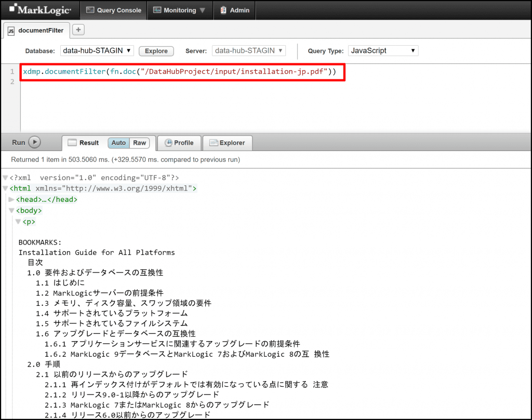Screen dimensions: 532x420
Task: Open the Query Console menu
Action: click(x=114, y=10)
